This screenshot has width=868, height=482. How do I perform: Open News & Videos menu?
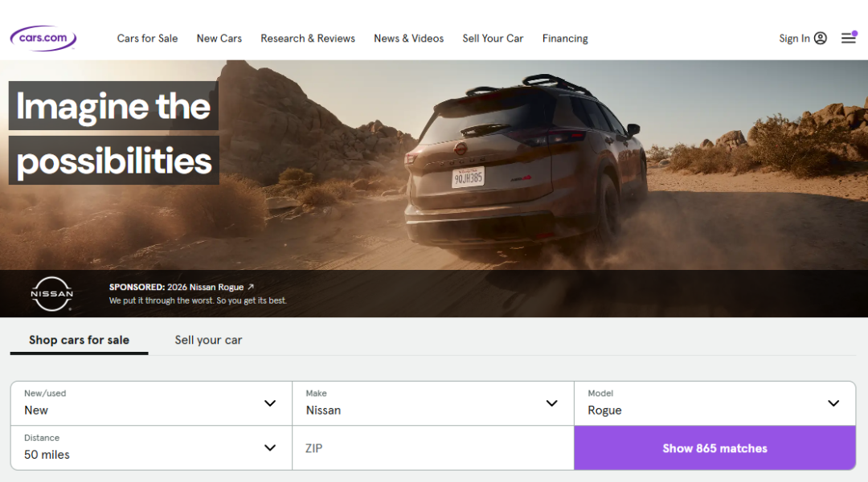408,39
